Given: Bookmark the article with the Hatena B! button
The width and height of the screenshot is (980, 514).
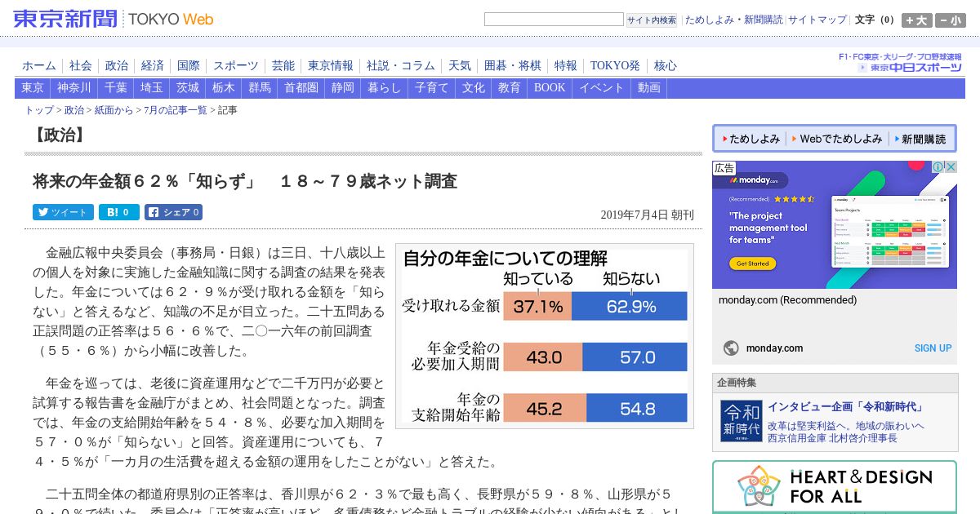Looking at the screenshot, I should [x=119, y=212].
